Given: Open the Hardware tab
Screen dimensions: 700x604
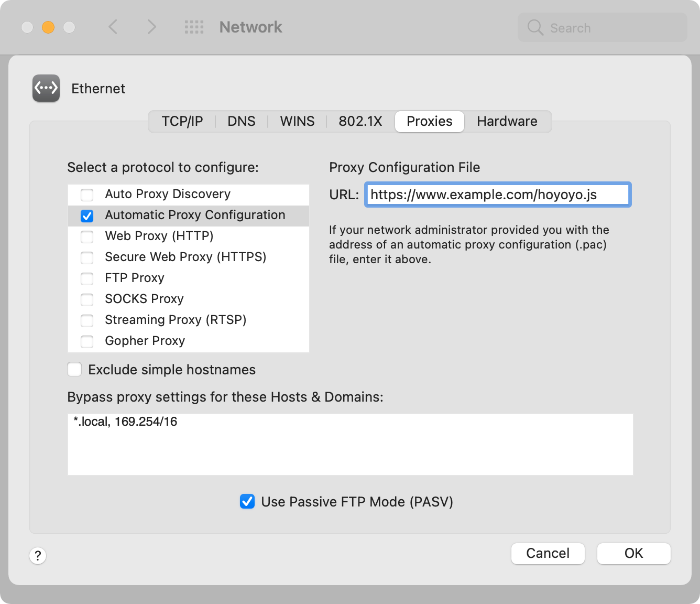Looking at the screenshot, I should [507, 122].
